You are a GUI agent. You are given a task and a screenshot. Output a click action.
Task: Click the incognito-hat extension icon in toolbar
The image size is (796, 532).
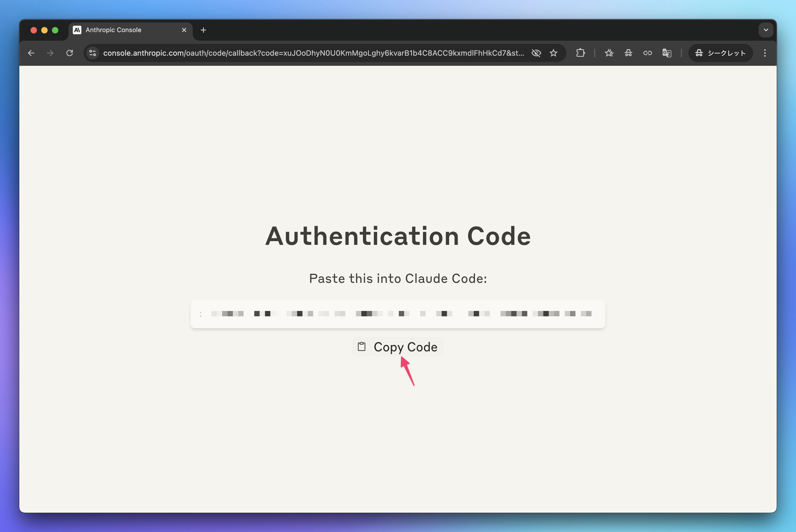628,53
